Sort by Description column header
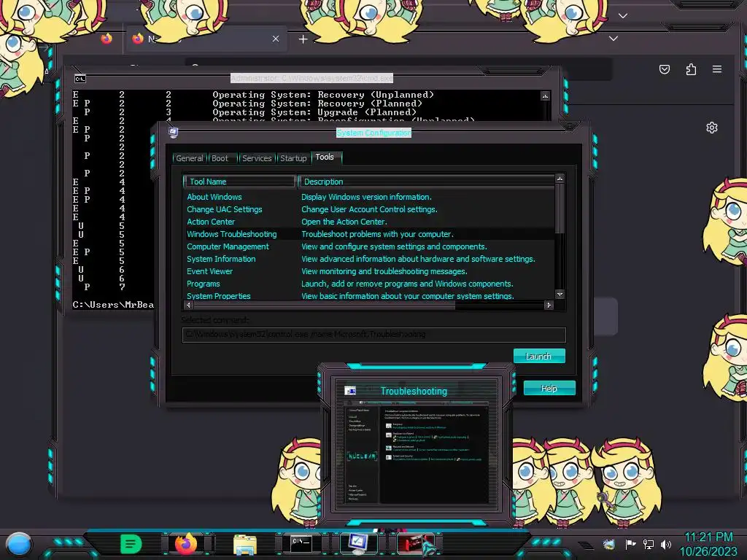 coord(426,182)
